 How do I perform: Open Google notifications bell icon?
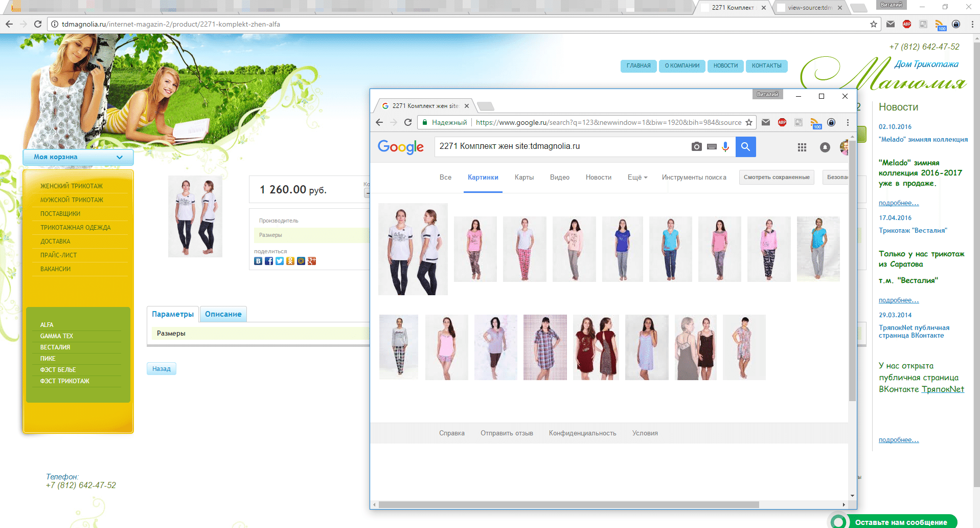pos(825,147)
